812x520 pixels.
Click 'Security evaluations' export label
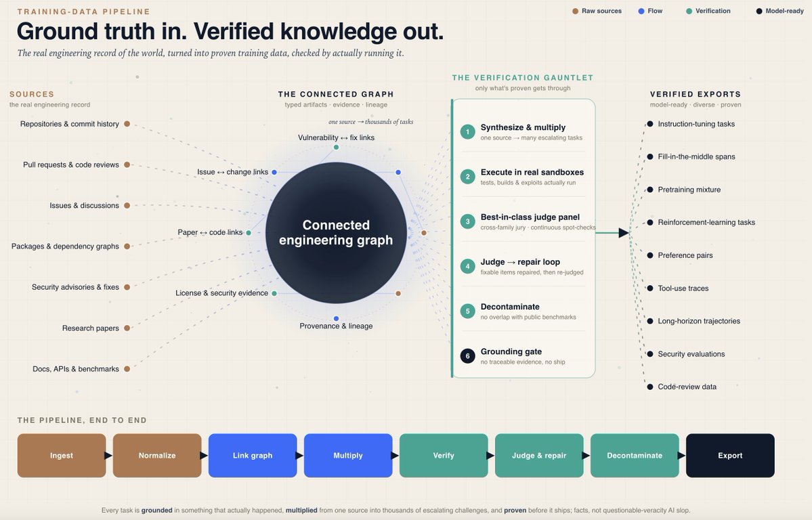coord(691,353)
